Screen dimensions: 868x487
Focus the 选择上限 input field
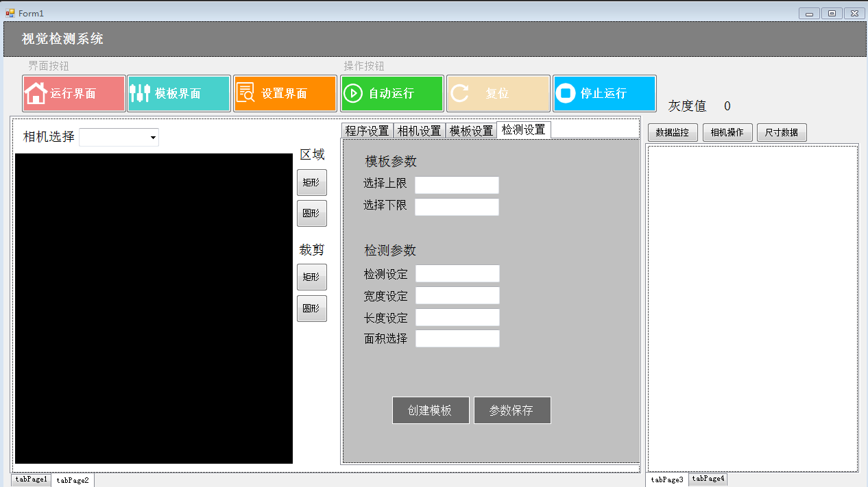(x=457, y=185)
